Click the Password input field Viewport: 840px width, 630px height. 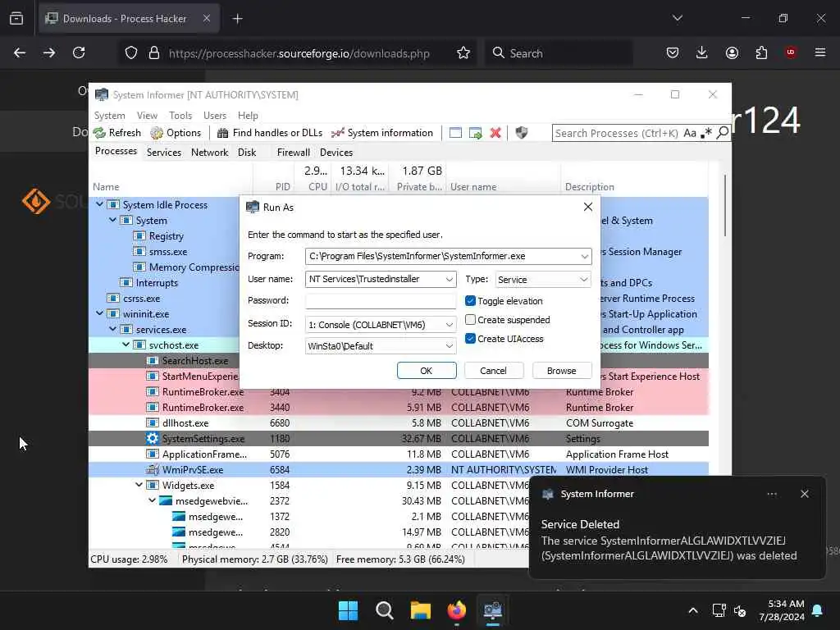[381, 300]
